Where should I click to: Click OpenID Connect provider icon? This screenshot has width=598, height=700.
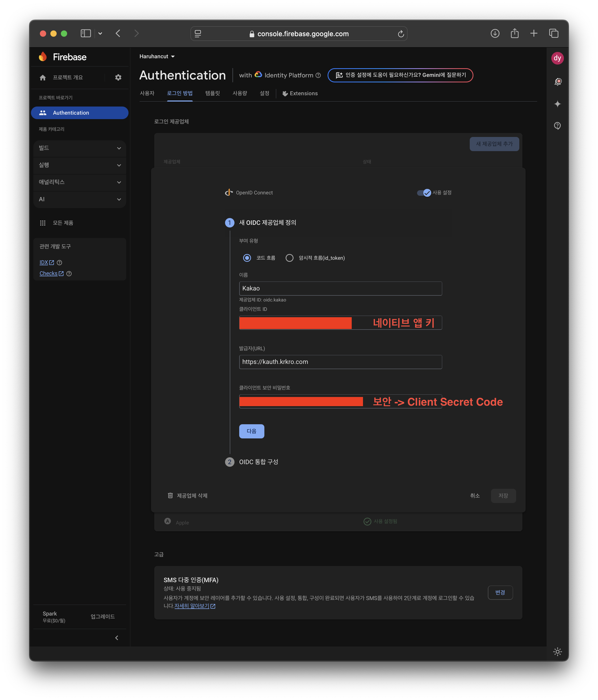pyautogui.click(x=229, y=193)
